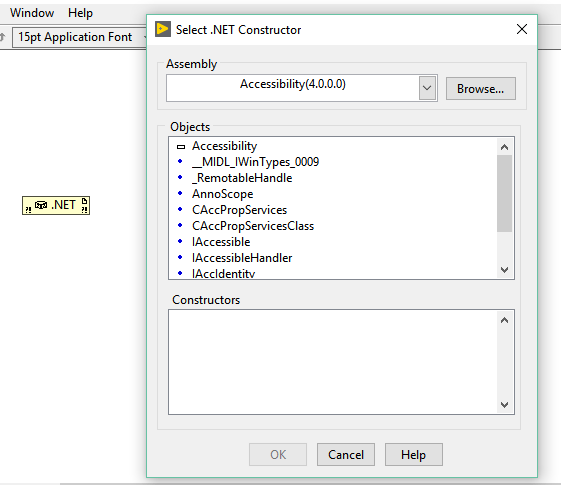
Task: Select IAccIdentity object
Action: pyautogui.click(x=224, y=273)
